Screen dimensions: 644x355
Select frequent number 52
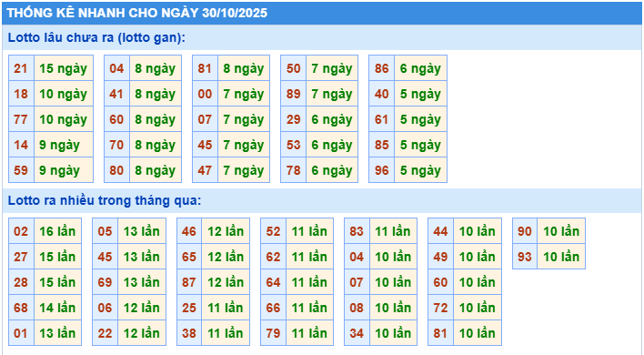click(x=273, y=231)
